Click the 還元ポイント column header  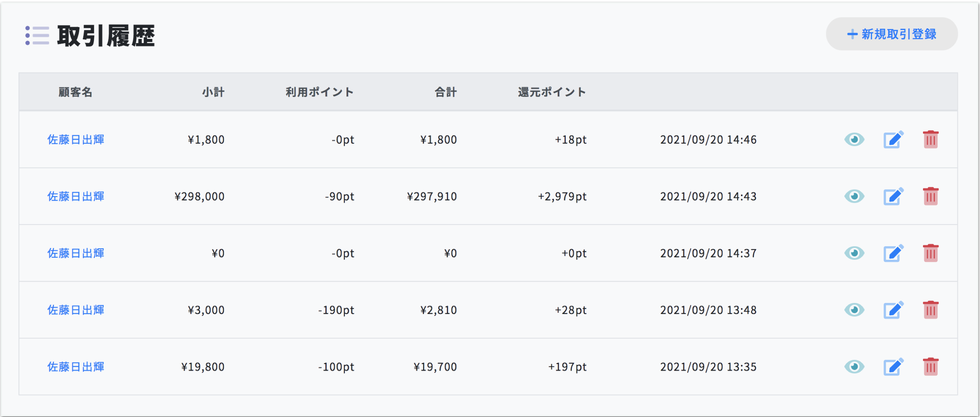552,92
